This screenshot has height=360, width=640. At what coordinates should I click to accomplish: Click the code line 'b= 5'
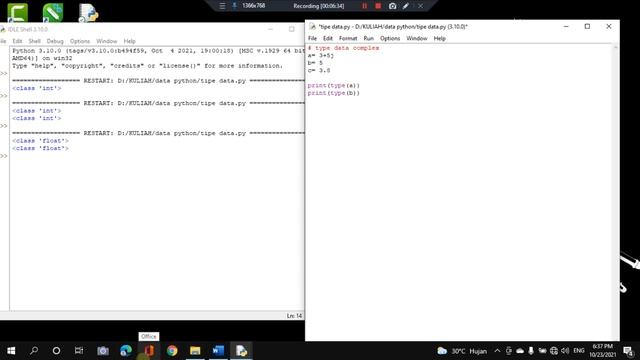point(315,63)
